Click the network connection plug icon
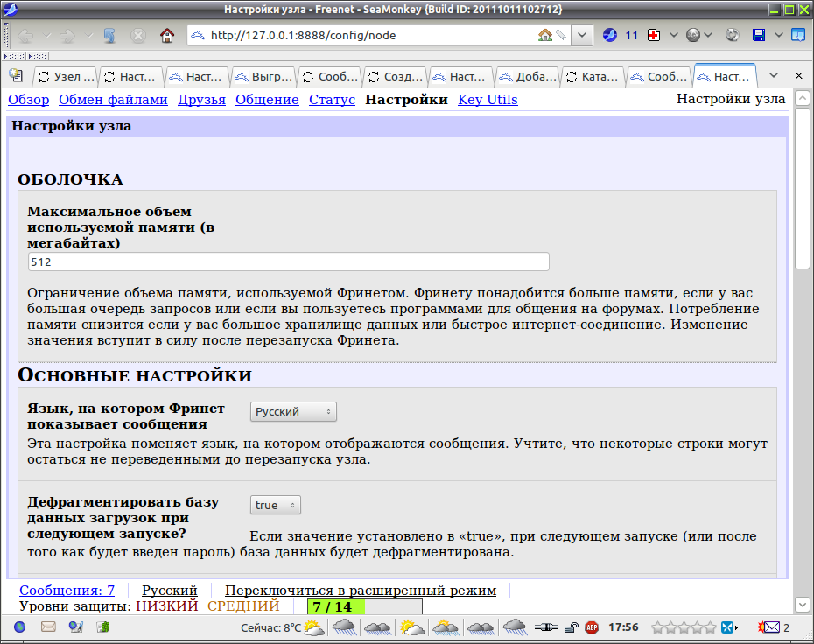 click(x=545, y=628)
